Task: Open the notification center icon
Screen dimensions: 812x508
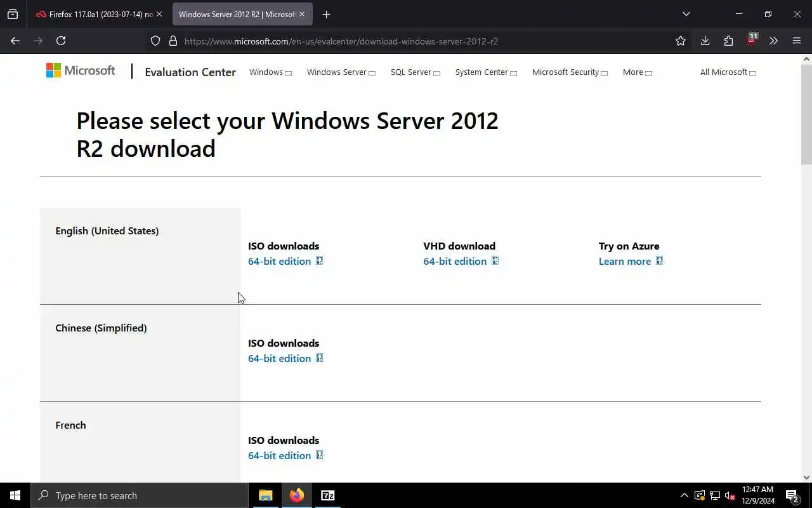Action: (x=792, y=495)
